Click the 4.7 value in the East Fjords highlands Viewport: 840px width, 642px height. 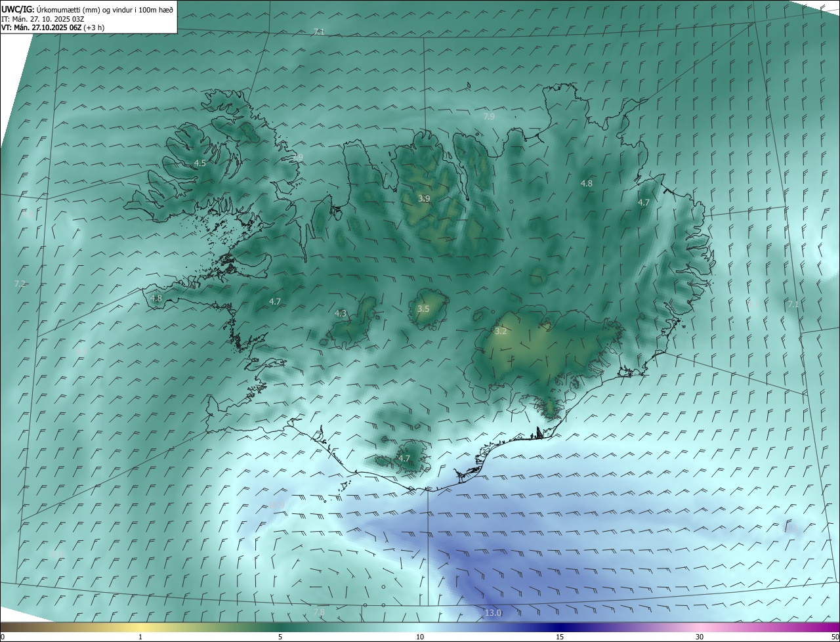pos(644,203)
